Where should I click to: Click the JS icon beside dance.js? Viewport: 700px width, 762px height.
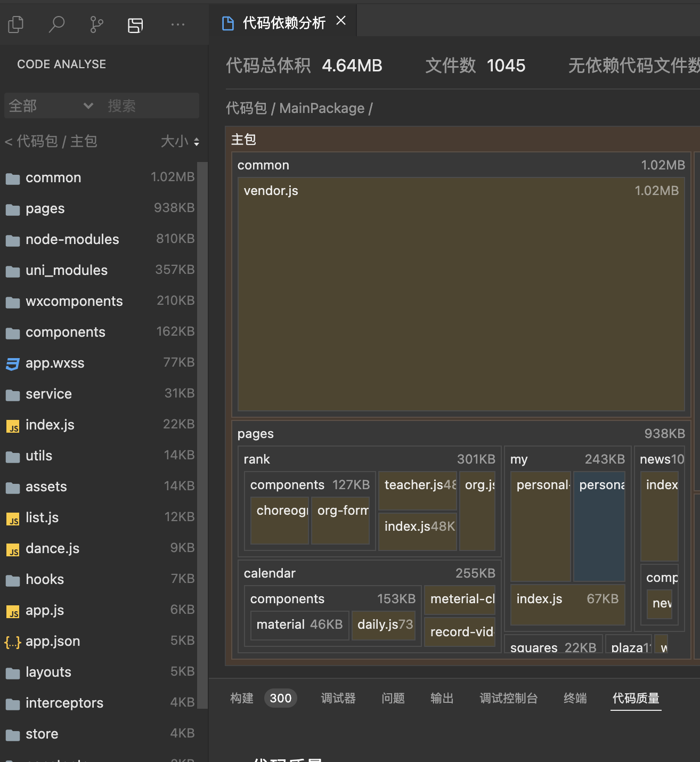[x=12, y=548]
